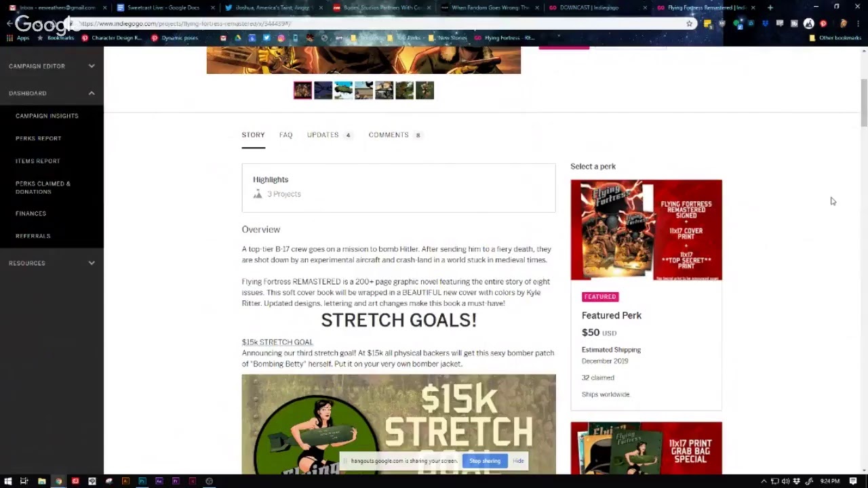868x488 pixels.
Task: Select the $50 Featured Perk card
Action: [x=646, y=295]
